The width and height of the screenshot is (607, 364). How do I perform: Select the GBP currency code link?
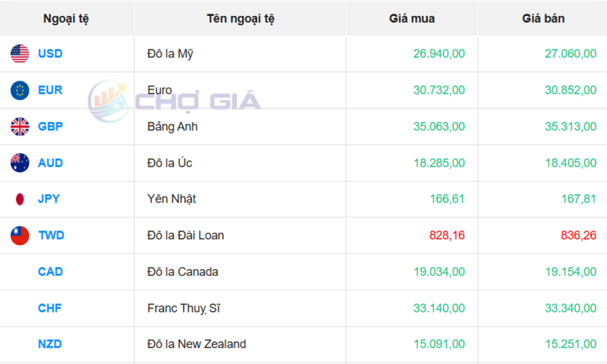click(50, 127)
